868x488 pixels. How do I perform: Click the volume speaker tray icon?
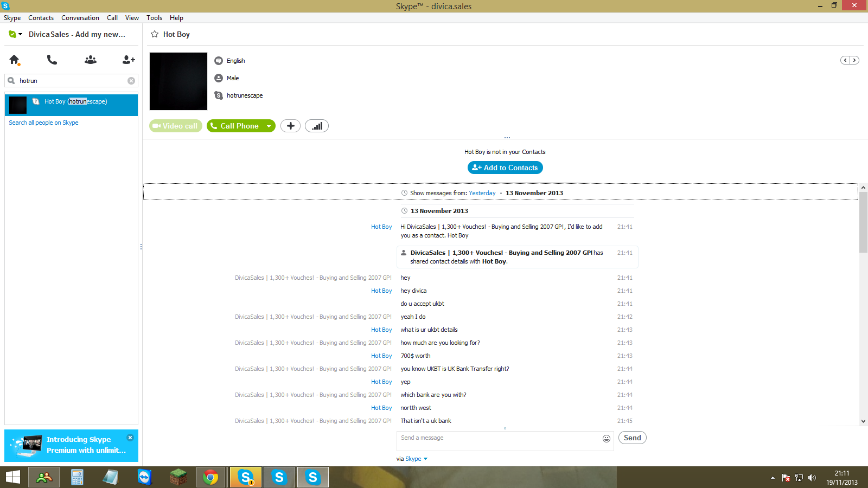click(812, 478)
